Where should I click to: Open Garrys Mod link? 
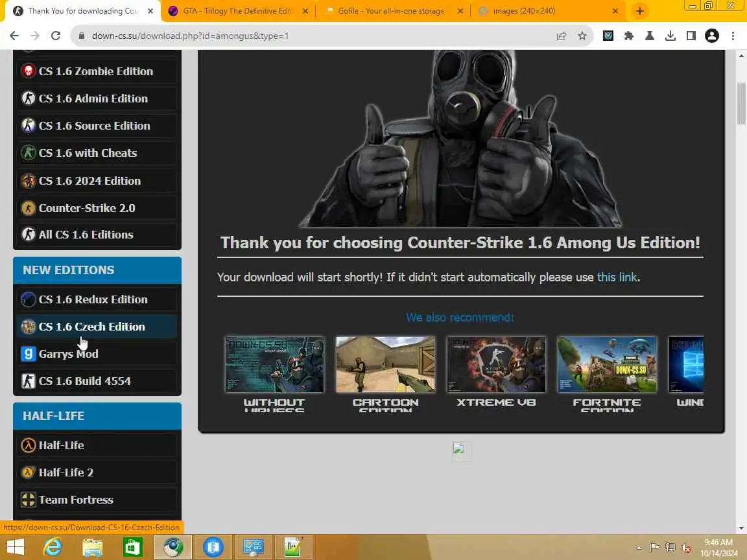(97, 353)
